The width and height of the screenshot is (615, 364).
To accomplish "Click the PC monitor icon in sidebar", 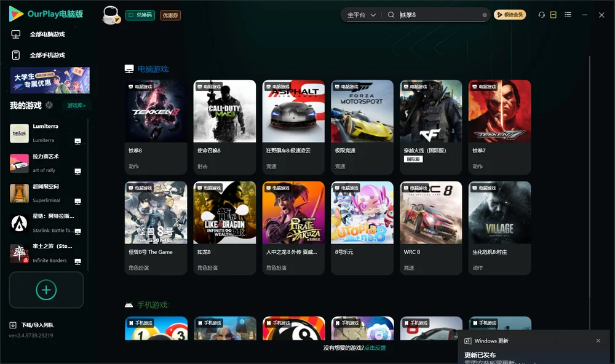I will [x=16, y=34].
